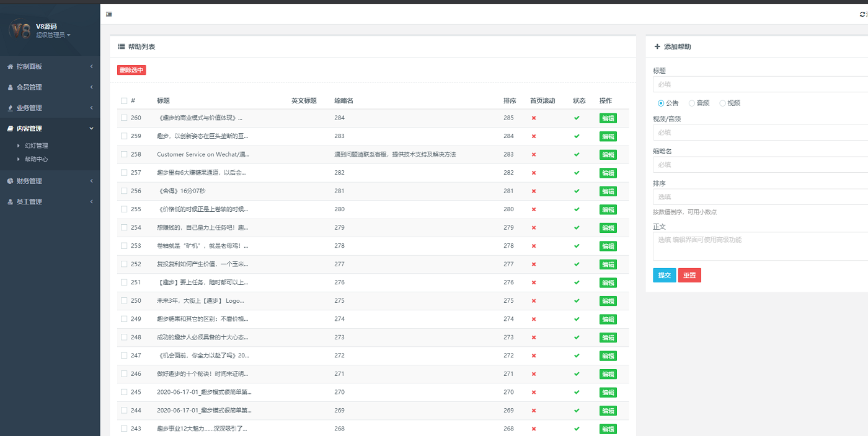Tick the checkbox for row 258
868x436 pixels.
tap(124, 154)
